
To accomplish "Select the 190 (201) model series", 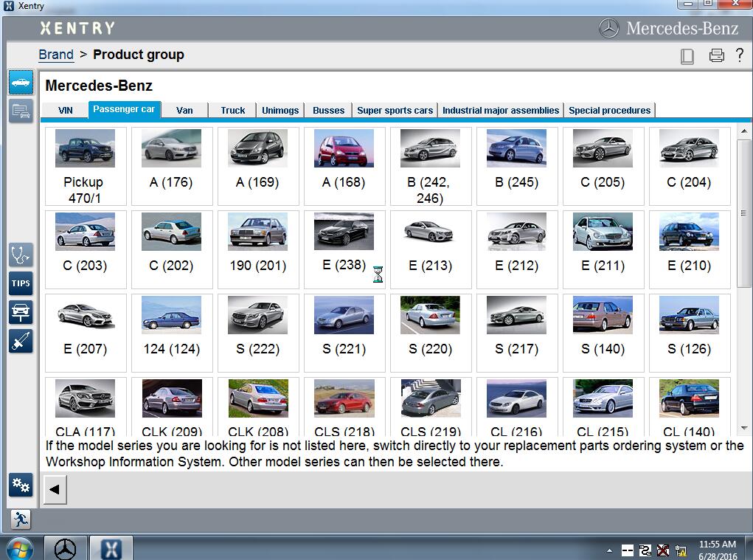I will (x=258, y=249).
